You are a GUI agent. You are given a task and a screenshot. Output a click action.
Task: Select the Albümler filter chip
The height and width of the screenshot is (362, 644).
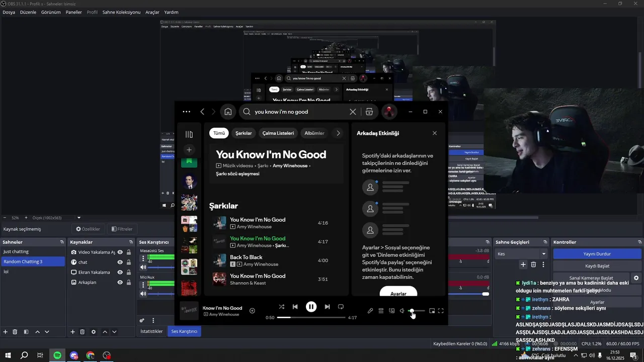pos(314,133)
